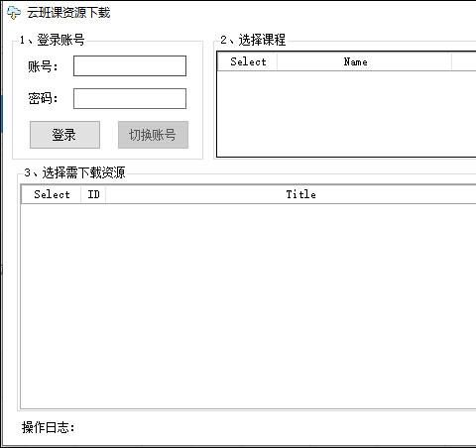The image size is (476, 448).
Task: Click the 切换账号 switch account button
Action: click(x=153, y=135)
